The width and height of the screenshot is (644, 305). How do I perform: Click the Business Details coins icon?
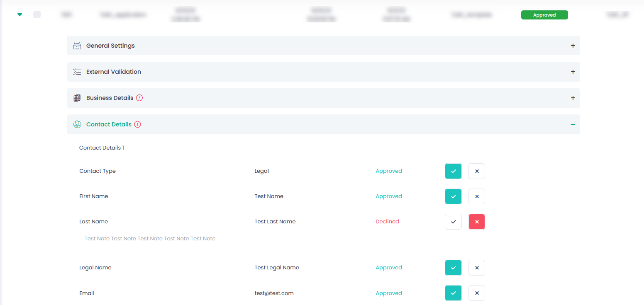pyautogui.click(x=77, y=98)
